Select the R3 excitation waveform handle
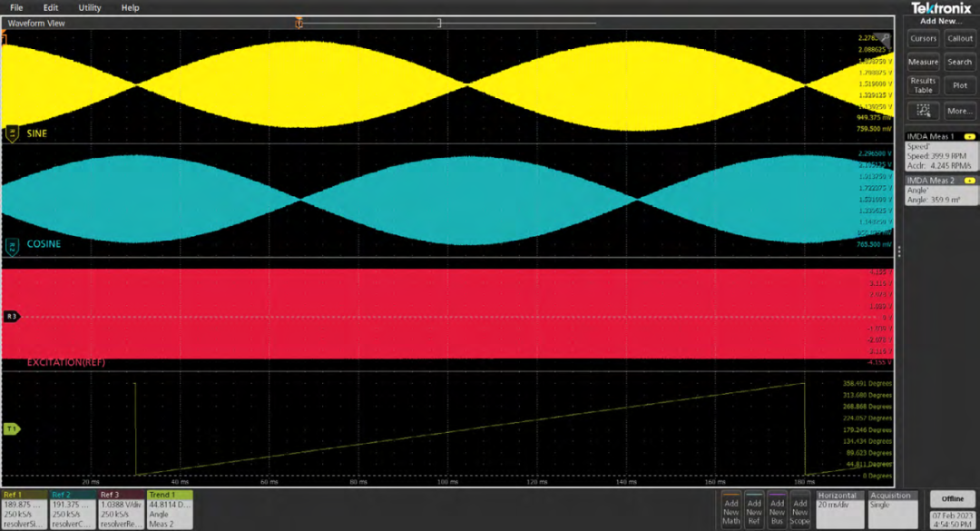Screen dimensions: 980x531 click(12, 317)
